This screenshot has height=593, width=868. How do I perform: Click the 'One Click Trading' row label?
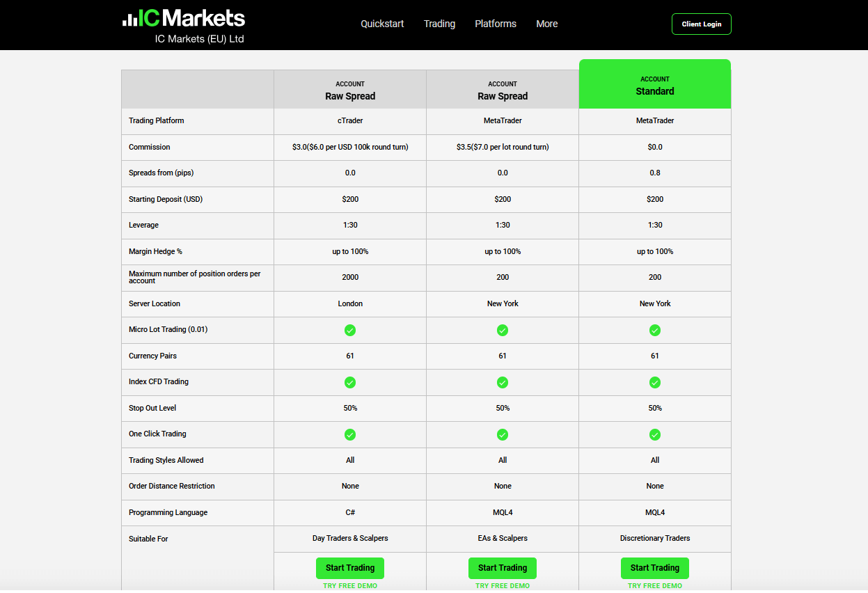tap(157, 434)
